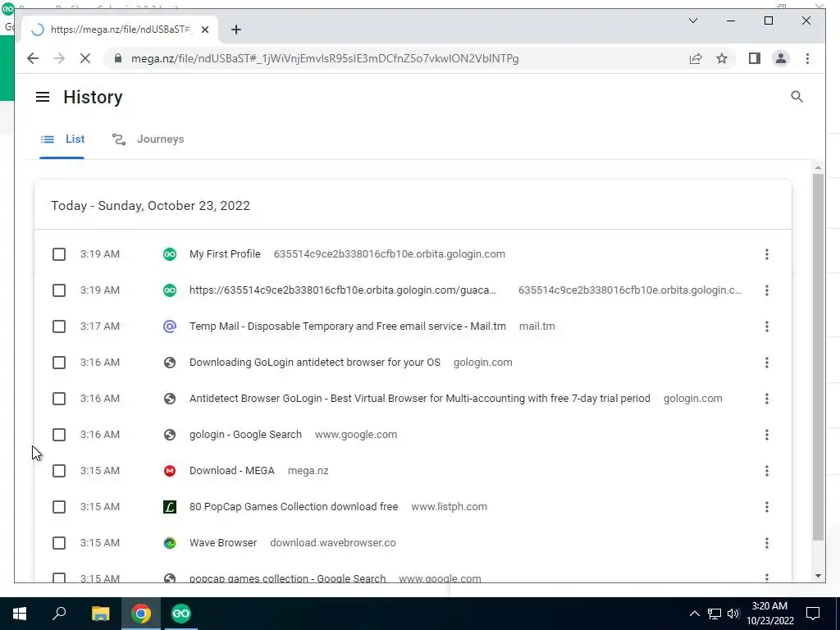Check the Downloading GoLogin antidetect entry
The image size is (840, 630).
pos(59,363)
